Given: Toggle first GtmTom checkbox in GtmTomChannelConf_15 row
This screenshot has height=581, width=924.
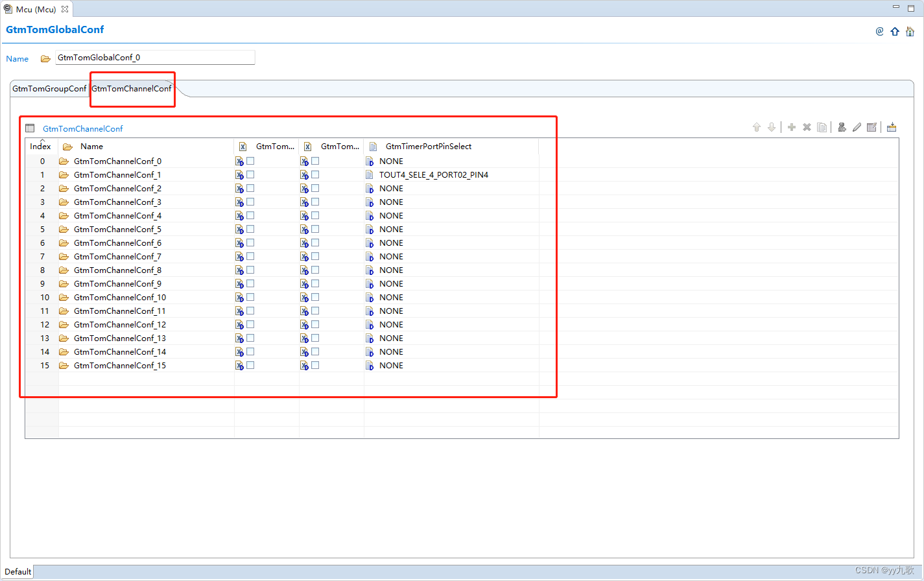Looking at the screenshot, I should click(x=250, y=365).
